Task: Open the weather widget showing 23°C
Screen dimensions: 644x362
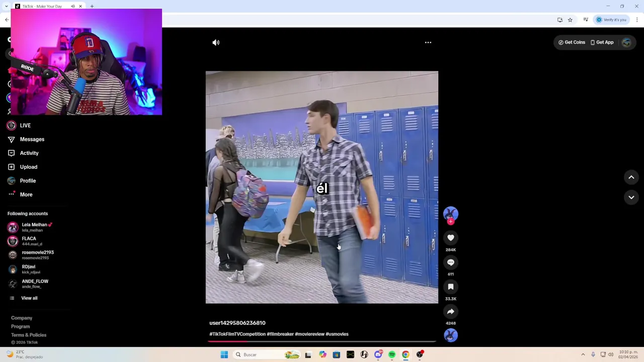Action: coord(24,354)
